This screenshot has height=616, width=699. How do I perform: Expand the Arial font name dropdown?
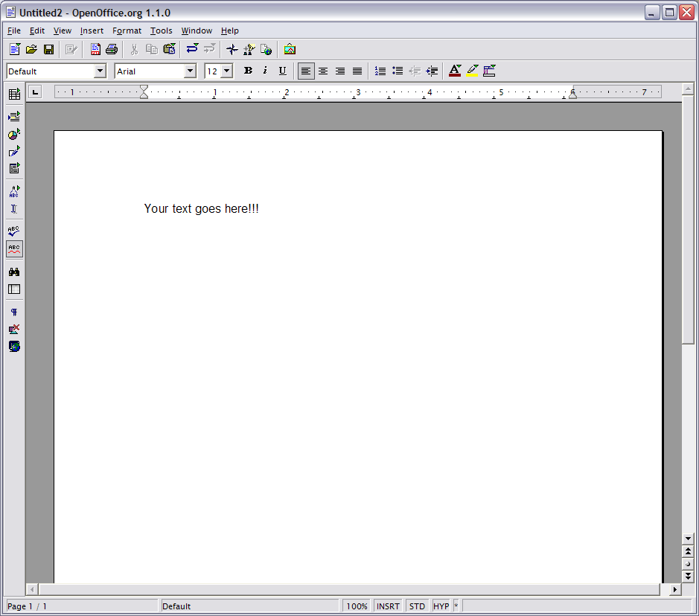pos(190,71)
